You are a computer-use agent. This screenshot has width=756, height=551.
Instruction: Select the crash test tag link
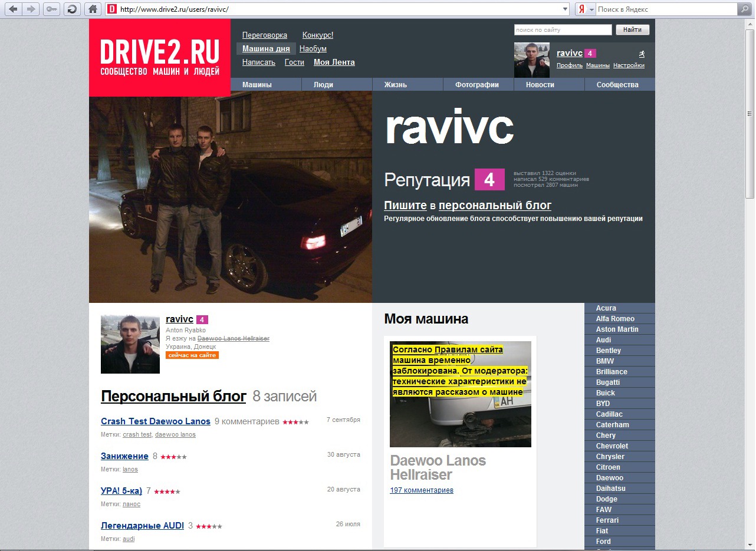point(137,435)
